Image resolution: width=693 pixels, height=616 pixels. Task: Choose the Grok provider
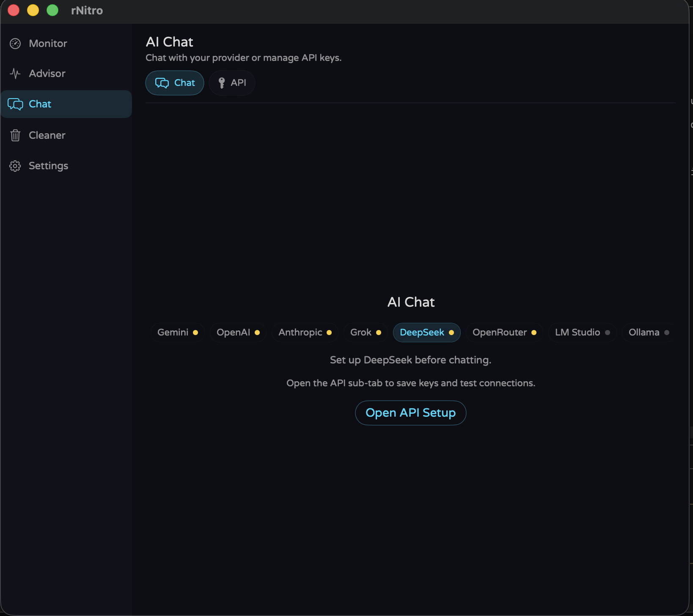[x=366, y=333]
